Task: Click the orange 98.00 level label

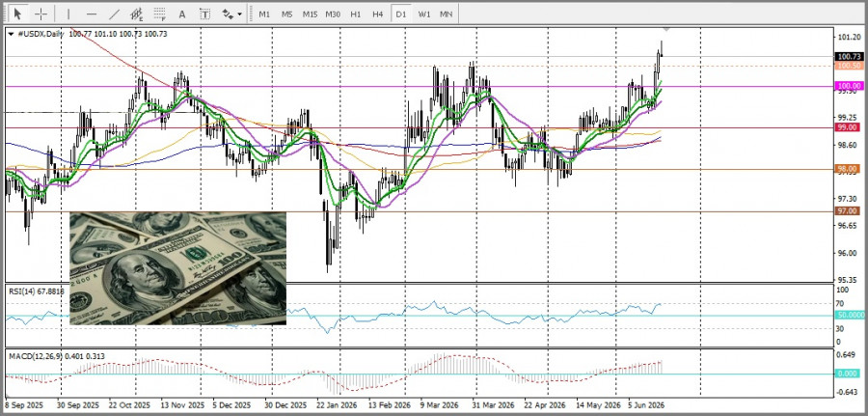Action: point(849,168)
